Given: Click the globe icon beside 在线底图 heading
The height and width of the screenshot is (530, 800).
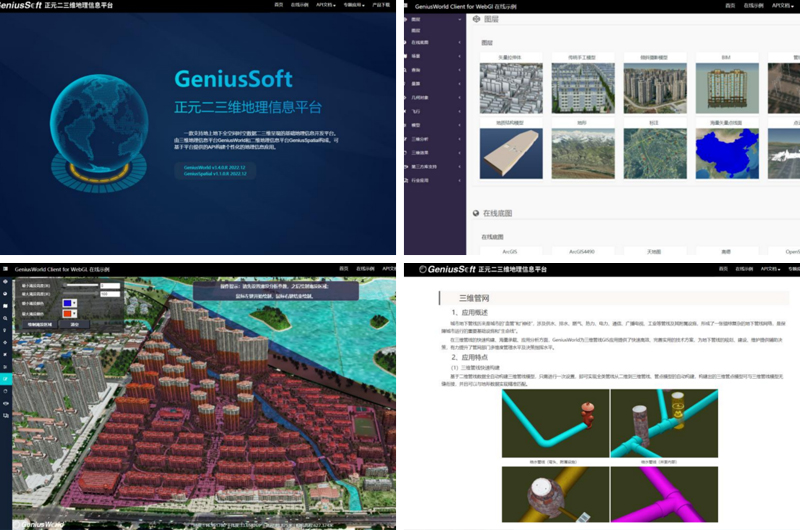Looking at the screenshot, I should pyautogui.click(x=475, y=213).
